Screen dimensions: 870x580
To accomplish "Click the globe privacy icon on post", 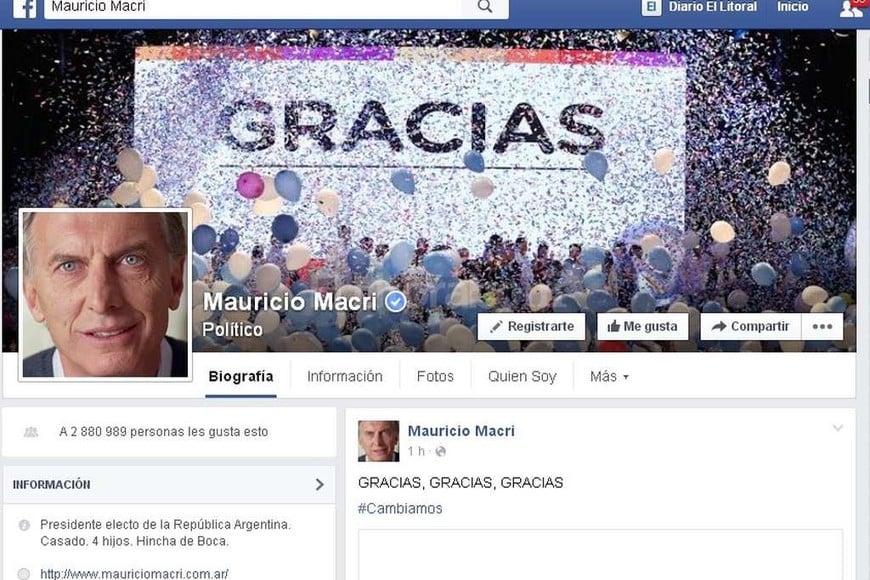I will click(441, 452).
